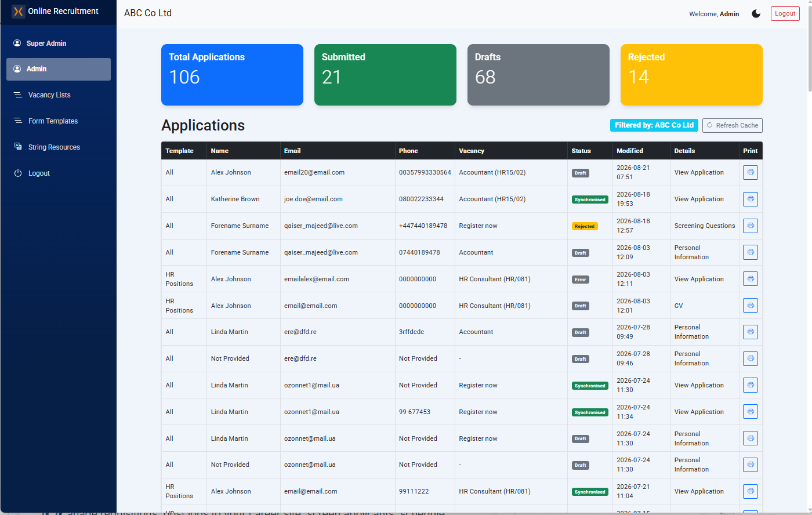Print application modified 2026-08-03 12:09
This screenshot has width=812, height=515.
[x=751, y=252]
